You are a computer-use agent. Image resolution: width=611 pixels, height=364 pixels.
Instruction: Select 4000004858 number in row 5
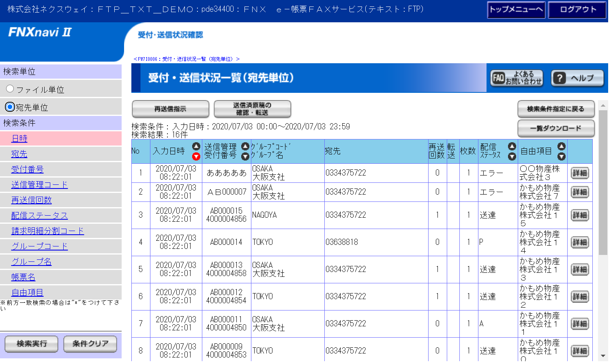click(226, 274)
